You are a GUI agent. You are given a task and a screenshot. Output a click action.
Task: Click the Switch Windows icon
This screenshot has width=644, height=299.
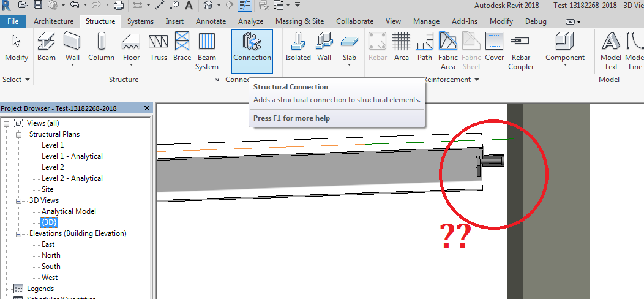(x=279, y=5)
